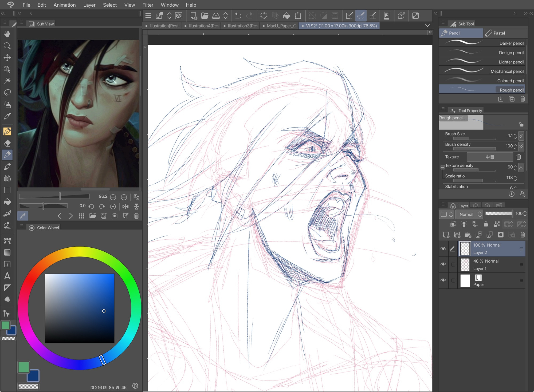This screenshot has width=534, height=392.
Task: Open layer color palette dropdown arrows
Action: pyautogui.click(x=446, y=214)
